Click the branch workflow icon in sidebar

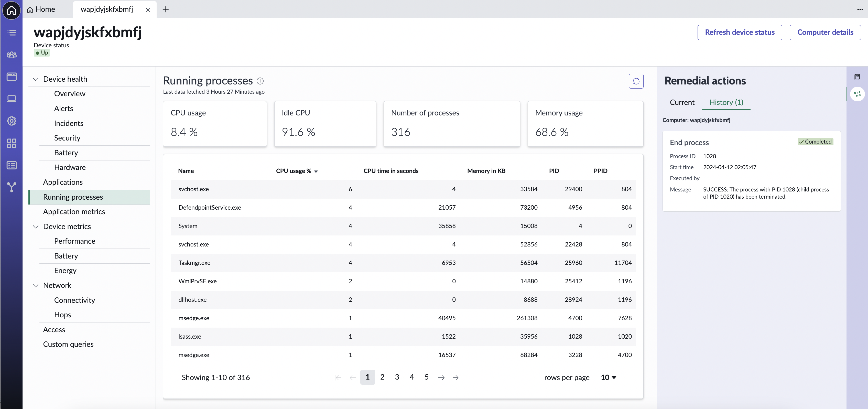(12, 187)
